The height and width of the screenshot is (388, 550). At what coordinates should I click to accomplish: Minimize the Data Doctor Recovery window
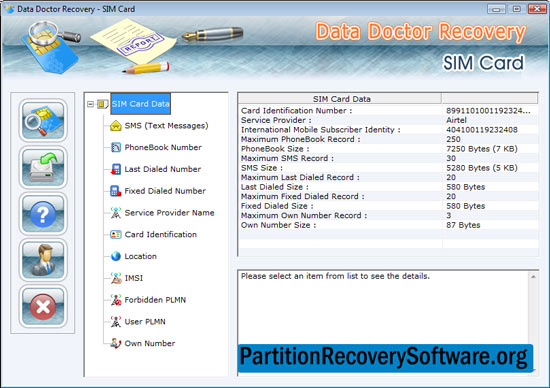click(x=496, y=9)
